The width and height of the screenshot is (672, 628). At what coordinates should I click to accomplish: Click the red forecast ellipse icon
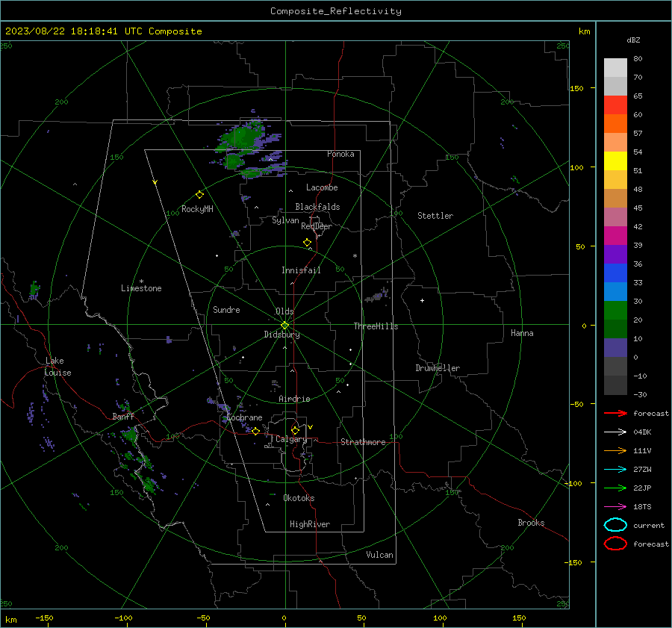tap(615, 544)
